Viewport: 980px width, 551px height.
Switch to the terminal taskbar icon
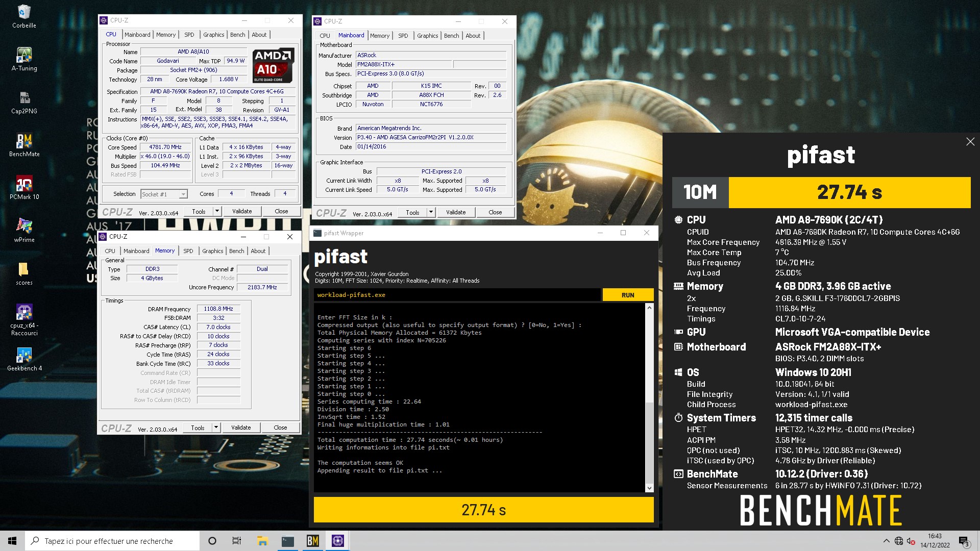pyautogui.click(x=287, y=541)
